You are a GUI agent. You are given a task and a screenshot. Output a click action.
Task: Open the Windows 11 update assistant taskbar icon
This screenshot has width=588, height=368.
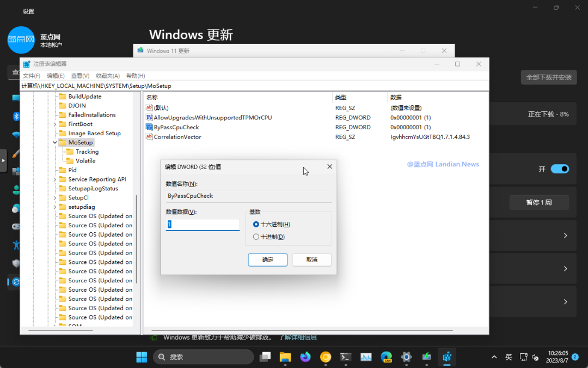coord(427,357)
